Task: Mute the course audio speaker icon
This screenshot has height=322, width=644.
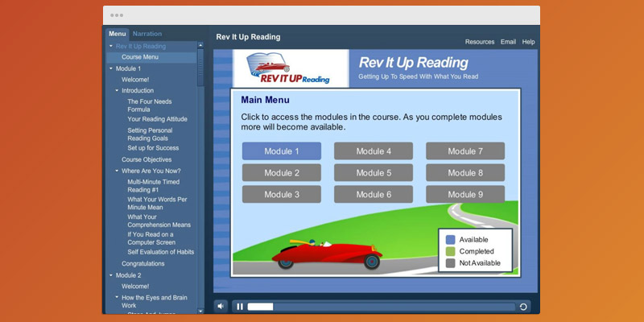Action: coord(221,307)
